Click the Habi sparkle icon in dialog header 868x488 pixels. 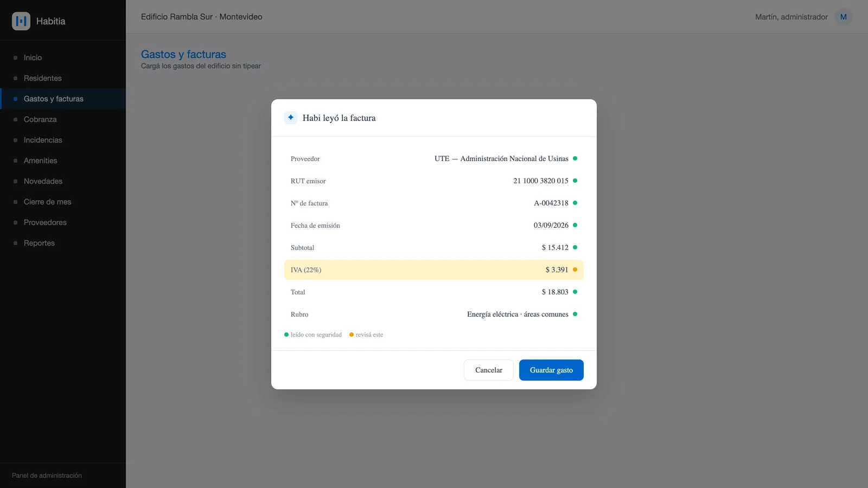coord(291,118)
